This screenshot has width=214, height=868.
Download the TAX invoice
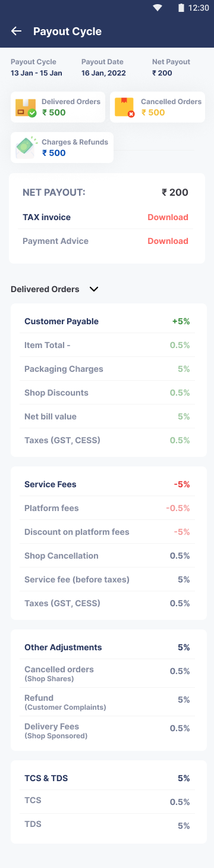pyautogui.click(x=168, y=217)
